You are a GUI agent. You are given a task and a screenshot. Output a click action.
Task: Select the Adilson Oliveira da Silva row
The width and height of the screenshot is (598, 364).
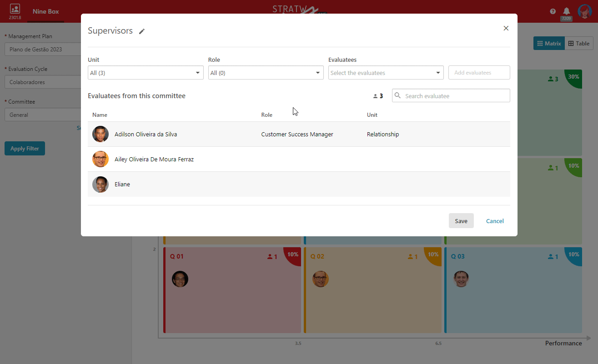(299, 134)
